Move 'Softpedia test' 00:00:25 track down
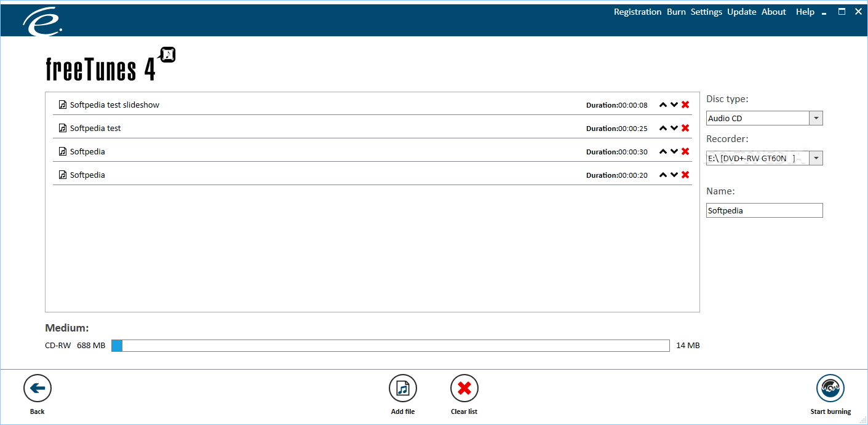Viewport: 868px width, 425px height. [x=674, y=129]
